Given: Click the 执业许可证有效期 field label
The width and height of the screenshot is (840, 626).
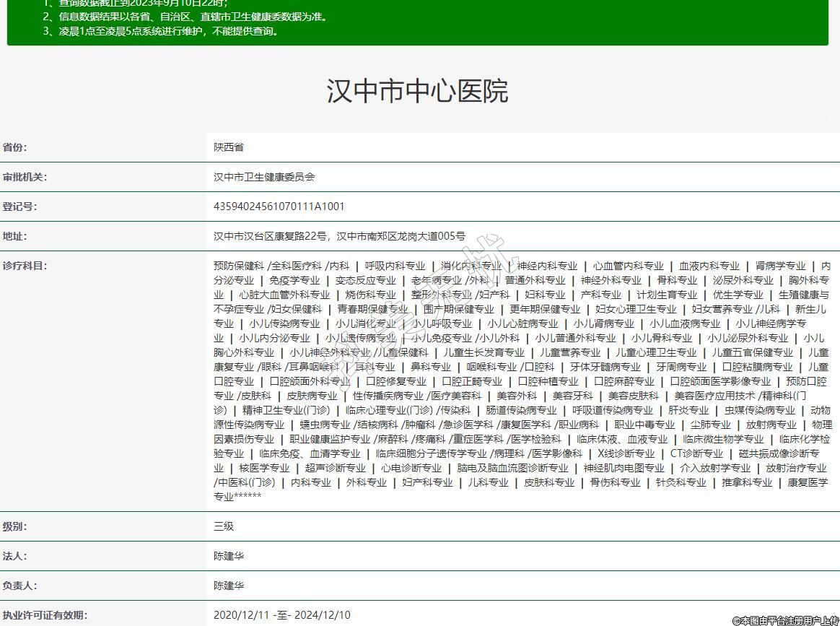Looking at the screenshot, I should (45, 615).
